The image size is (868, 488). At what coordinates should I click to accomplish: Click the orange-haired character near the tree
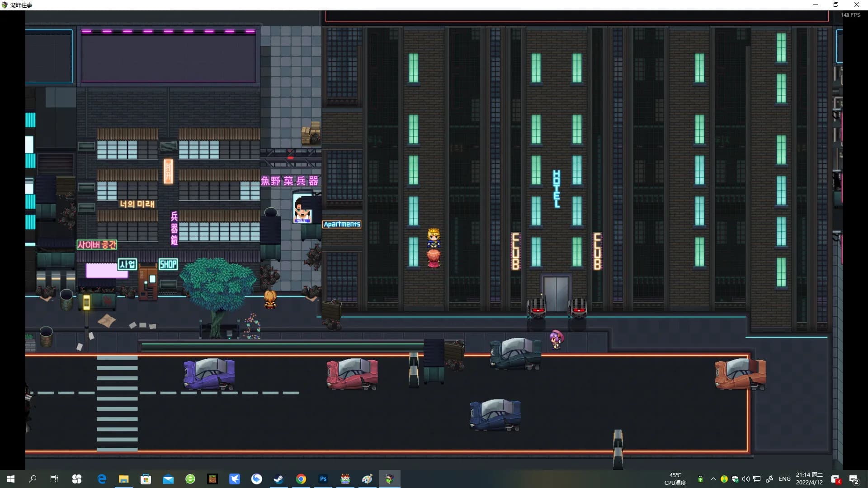(x=270, y=299)
